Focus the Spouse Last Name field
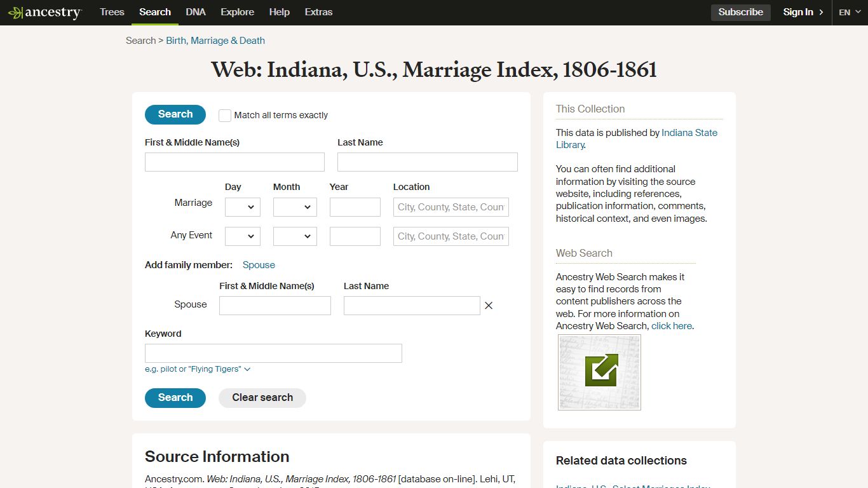Image resolution: width=868 pixels, height=488 pixels. [412, 306]
